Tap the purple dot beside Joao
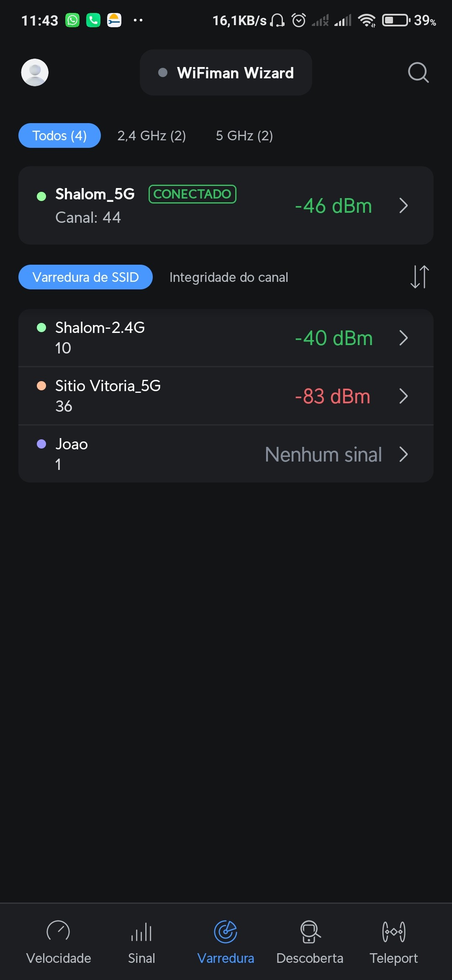Image resolution: width=452 pixels, height=980 pixels. pos(41,444)
